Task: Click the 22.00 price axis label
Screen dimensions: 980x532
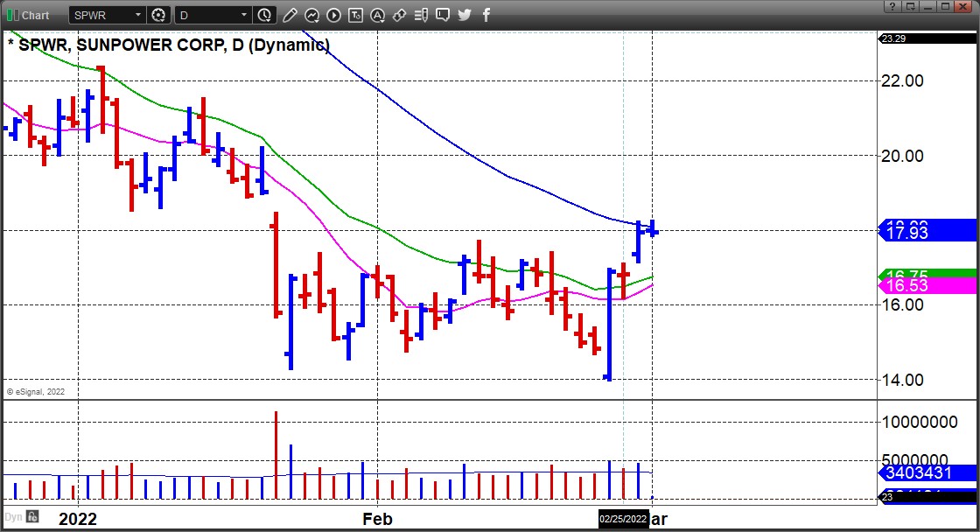Action: (902, 80)
